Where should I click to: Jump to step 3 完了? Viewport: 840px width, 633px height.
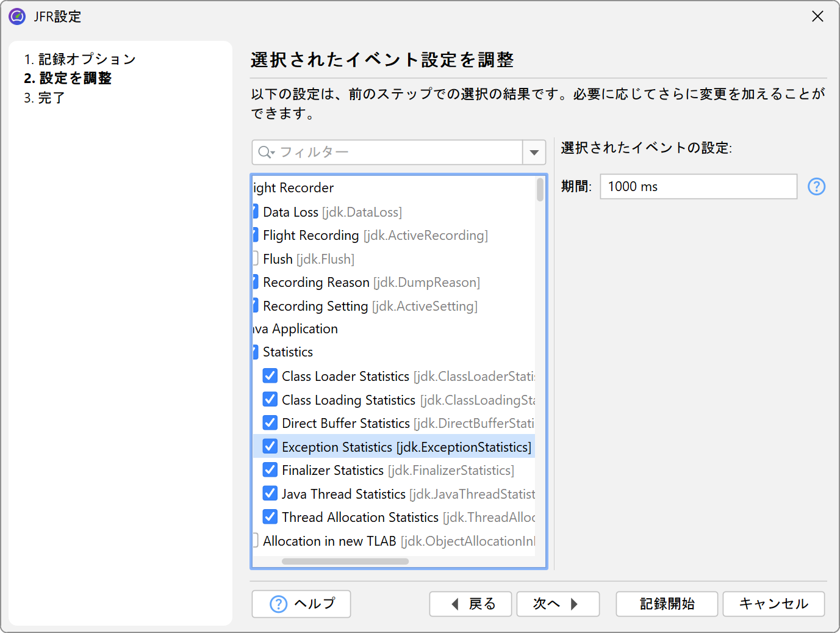click(45, 98)
